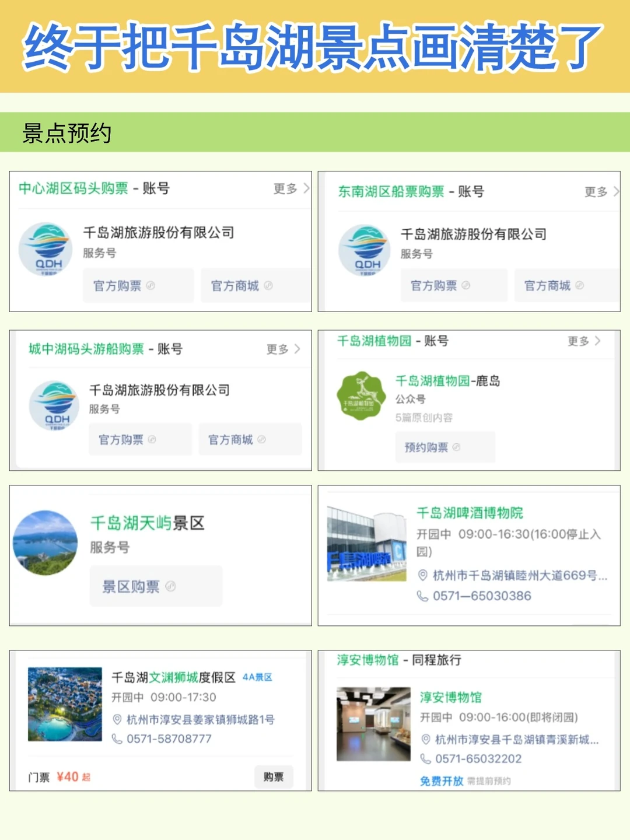Click the 4A景区 tag
The image size is (630, 840).
[x=257, y=677]
